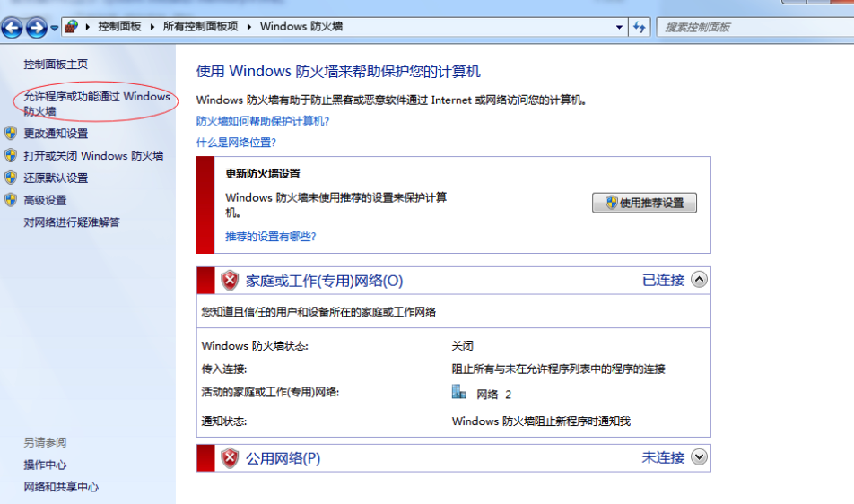This screenshot has height=504, width=854.
Task: Open 允许程序或功能通过 Windows 防火墙
Action: coord(97,103)
